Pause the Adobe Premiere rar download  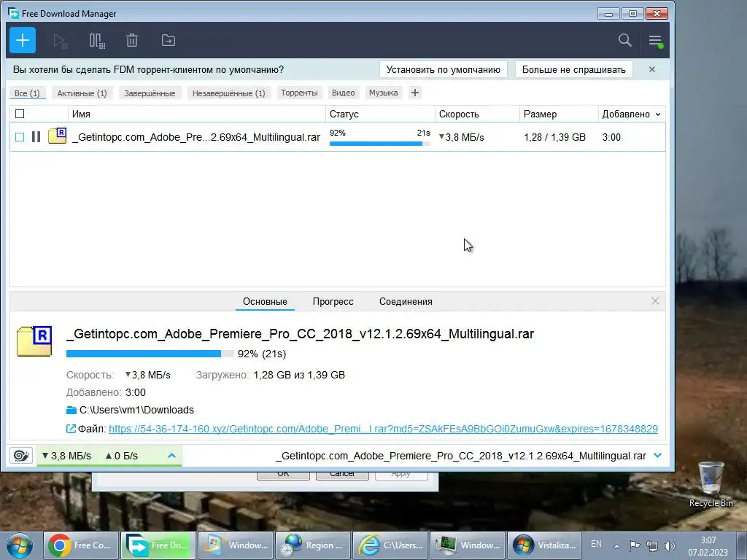click(x=36, y=137)
